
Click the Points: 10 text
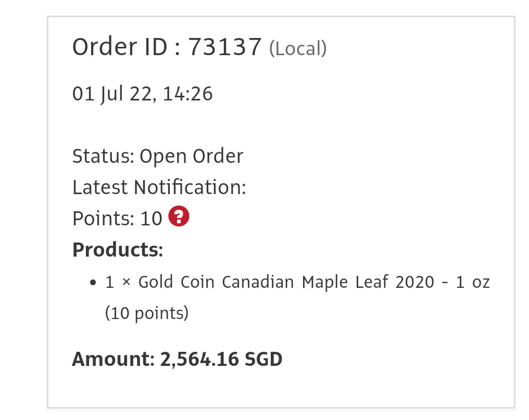tap(117, 218)
